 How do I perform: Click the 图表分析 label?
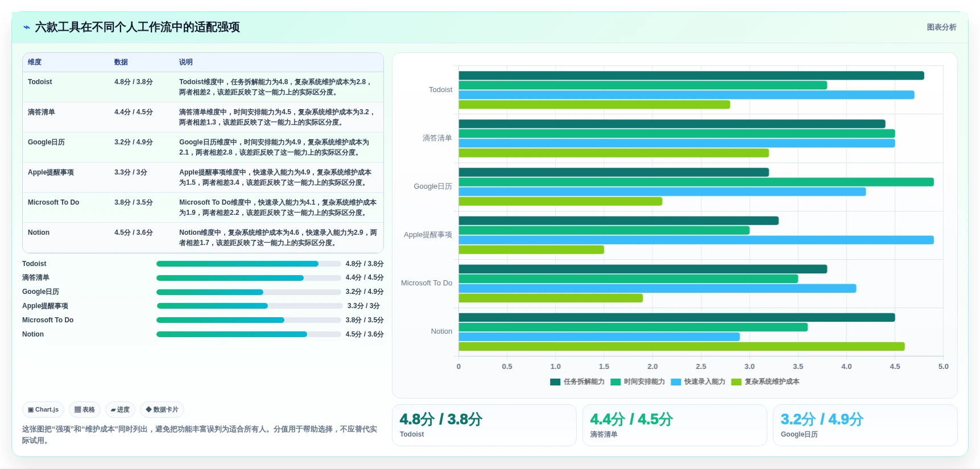(941, 27)
